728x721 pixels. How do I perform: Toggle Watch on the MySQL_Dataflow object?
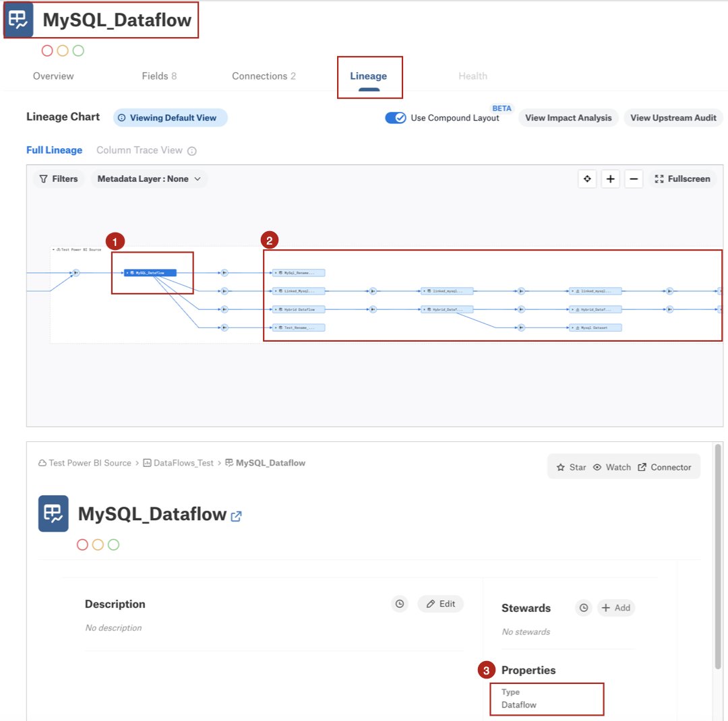[612, 468]
